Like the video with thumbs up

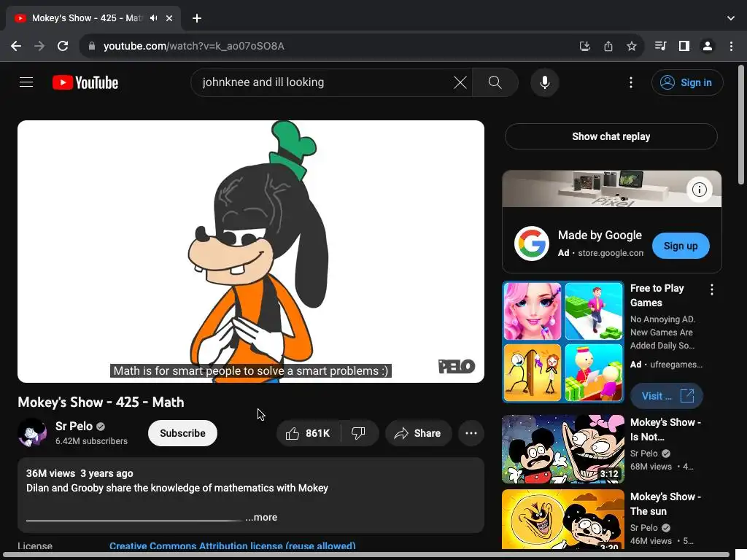[x=309, y=433]
